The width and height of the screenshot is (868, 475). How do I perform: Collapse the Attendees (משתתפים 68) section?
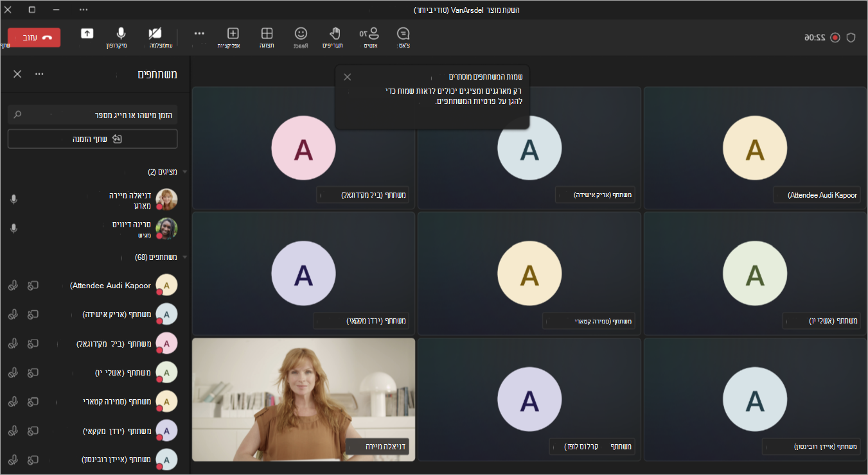point(185,257)
